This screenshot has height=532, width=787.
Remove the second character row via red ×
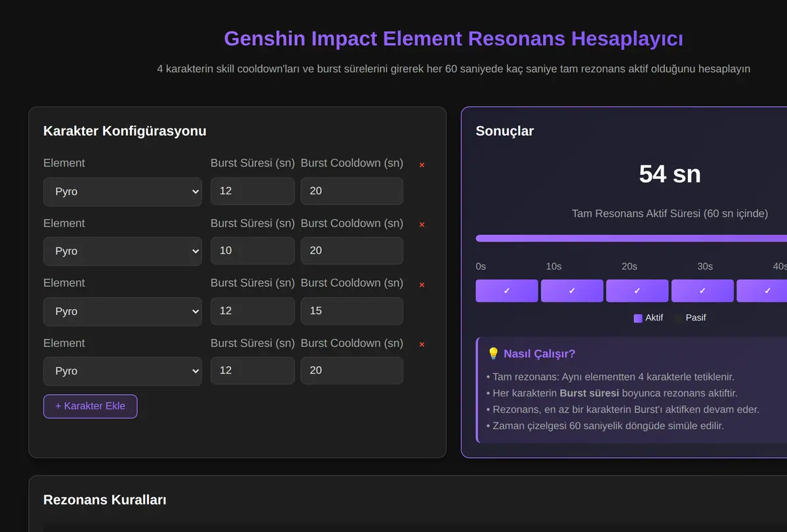point(422,224)
